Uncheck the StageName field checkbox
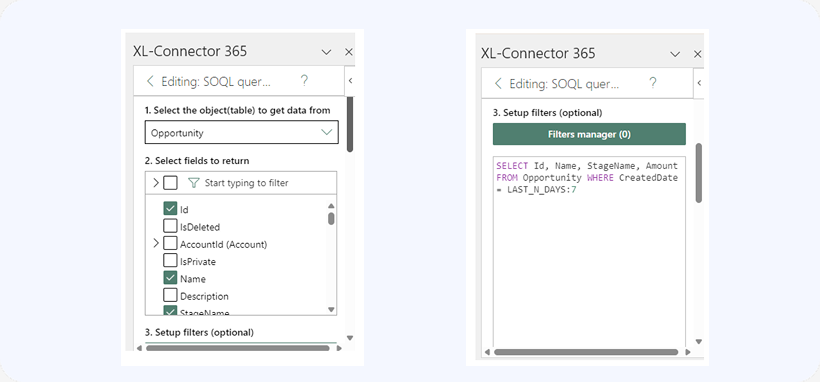820x382 pixels. [x=170, y=311]
